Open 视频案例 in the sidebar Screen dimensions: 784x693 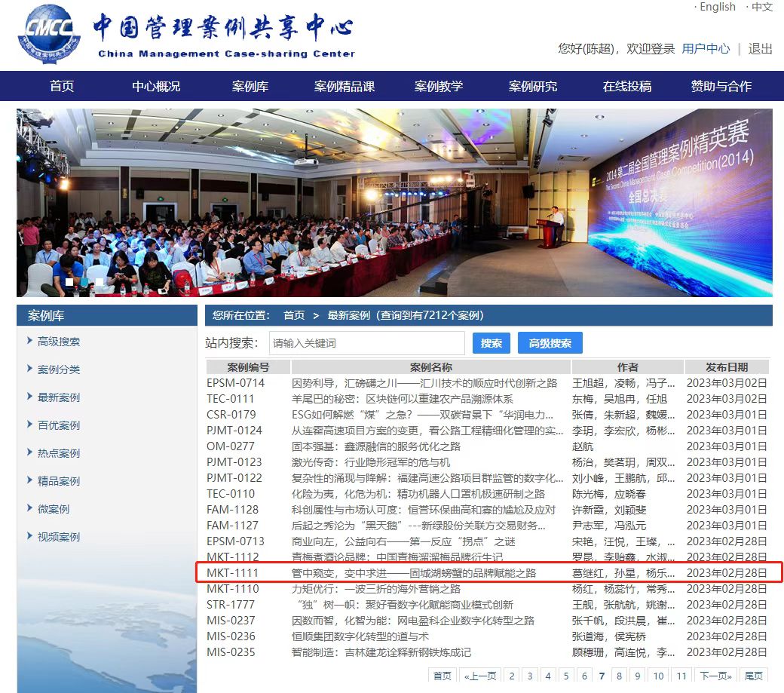[x=59, y=537]
